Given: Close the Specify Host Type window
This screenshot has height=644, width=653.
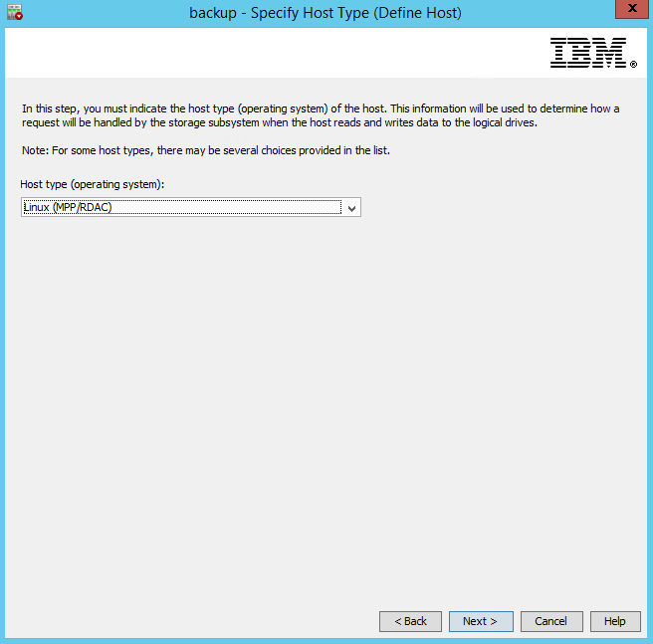Looking at the screenshot, I should 628,11.
